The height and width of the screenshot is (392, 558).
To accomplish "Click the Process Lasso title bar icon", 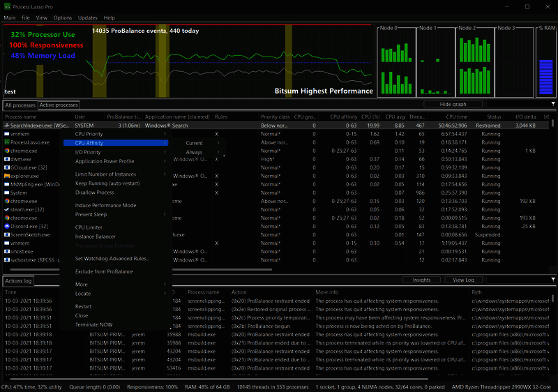I will [x=8, y=6].
